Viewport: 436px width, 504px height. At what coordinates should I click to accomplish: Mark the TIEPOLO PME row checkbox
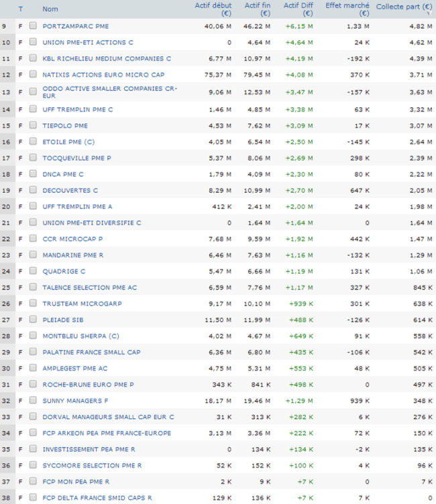coord(33,125)
